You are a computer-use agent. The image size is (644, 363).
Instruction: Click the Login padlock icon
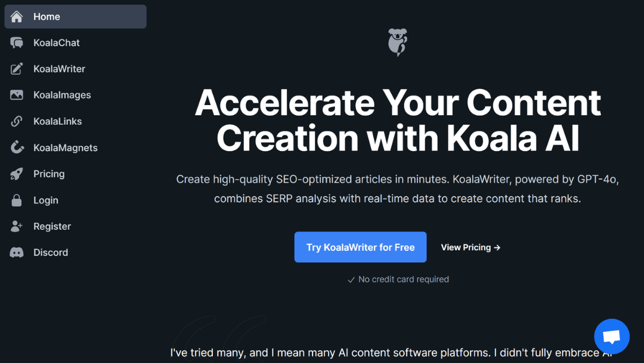tap(16, 200)
